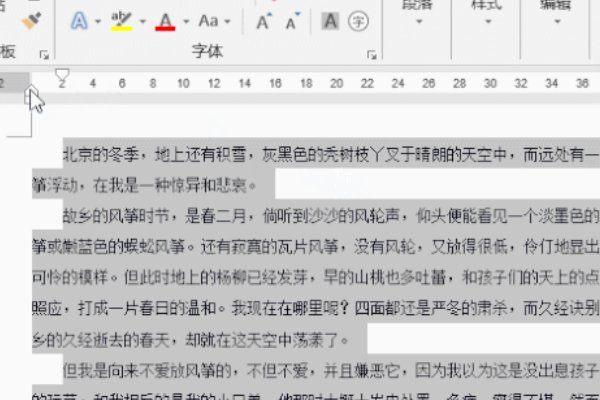Open the Text Effects dropdown arrow
600x400 pixels.
pyautogui.click(x=98, y=21)
